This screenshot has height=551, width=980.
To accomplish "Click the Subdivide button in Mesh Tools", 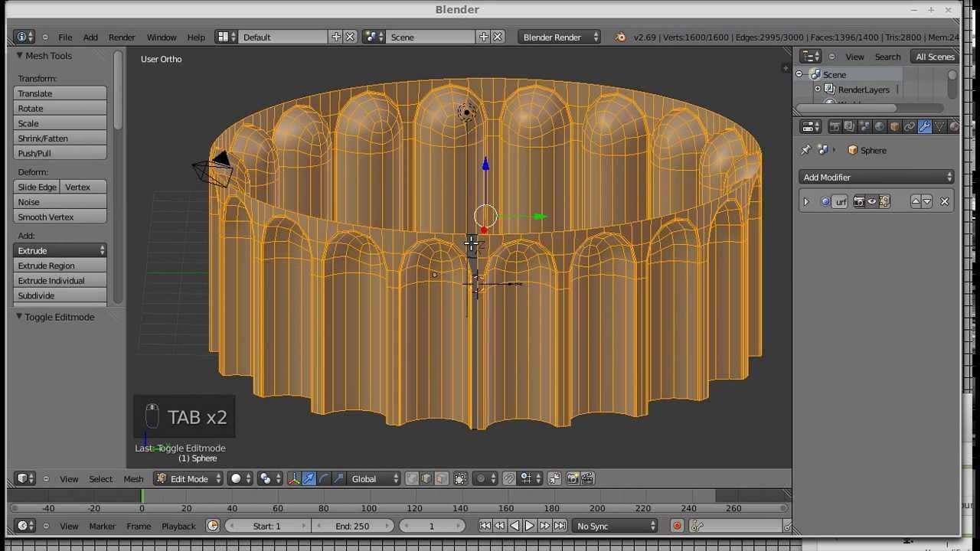I will pyautogui.click(x=60, y=295).
